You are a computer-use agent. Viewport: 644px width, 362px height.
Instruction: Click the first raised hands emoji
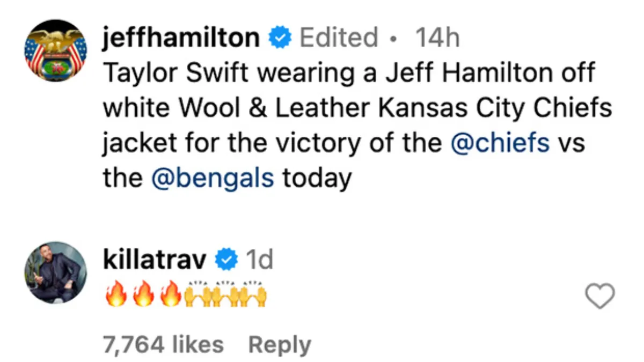(197, 294)
